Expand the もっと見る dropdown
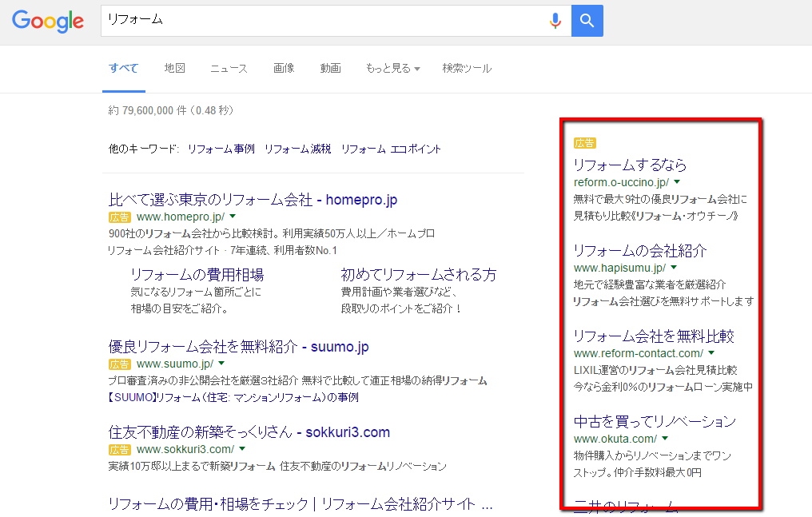 tap(392, 69)
